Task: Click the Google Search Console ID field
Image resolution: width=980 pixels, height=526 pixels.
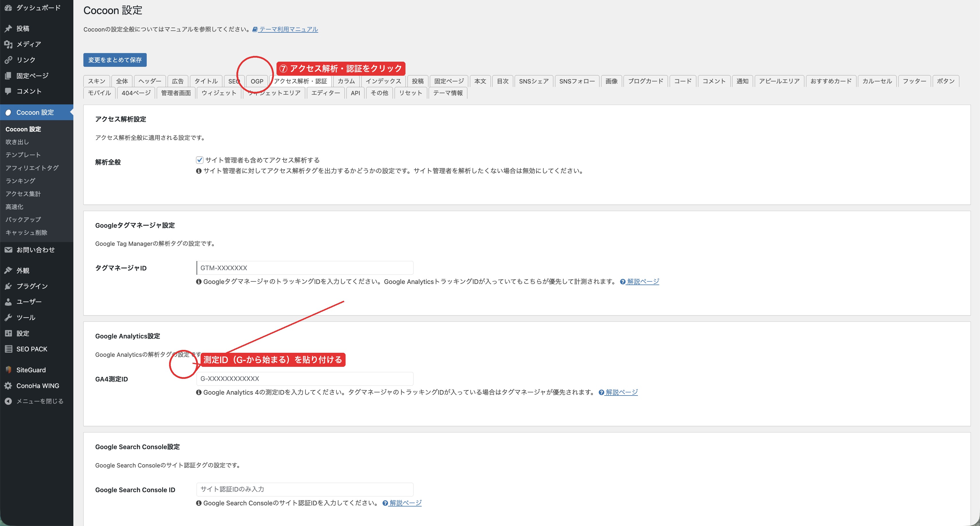Action: 305,489
